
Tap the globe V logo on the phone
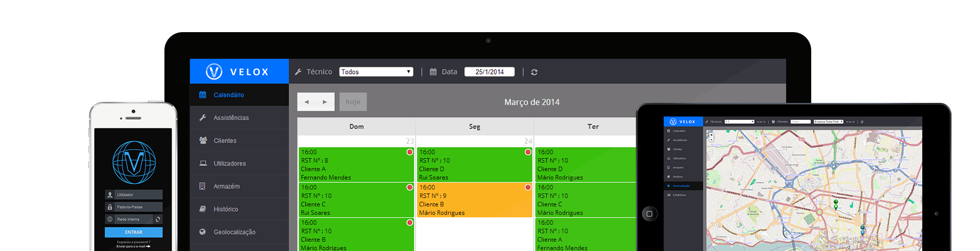[x=134, y=162]
